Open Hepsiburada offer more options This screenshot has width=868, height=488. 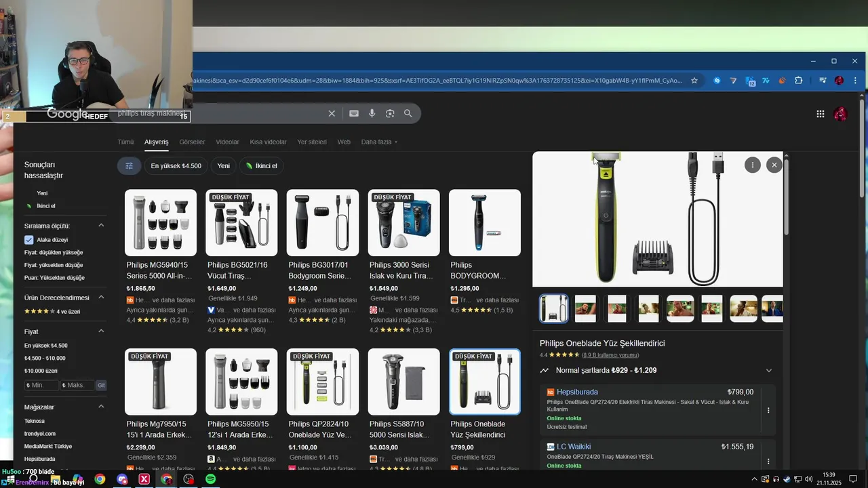click(768, 410)
